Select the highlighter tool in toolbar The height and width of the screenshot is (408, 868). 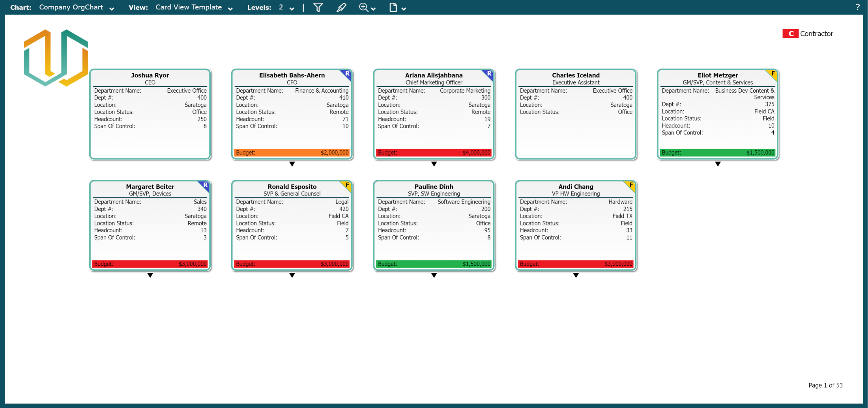[341, 7]
